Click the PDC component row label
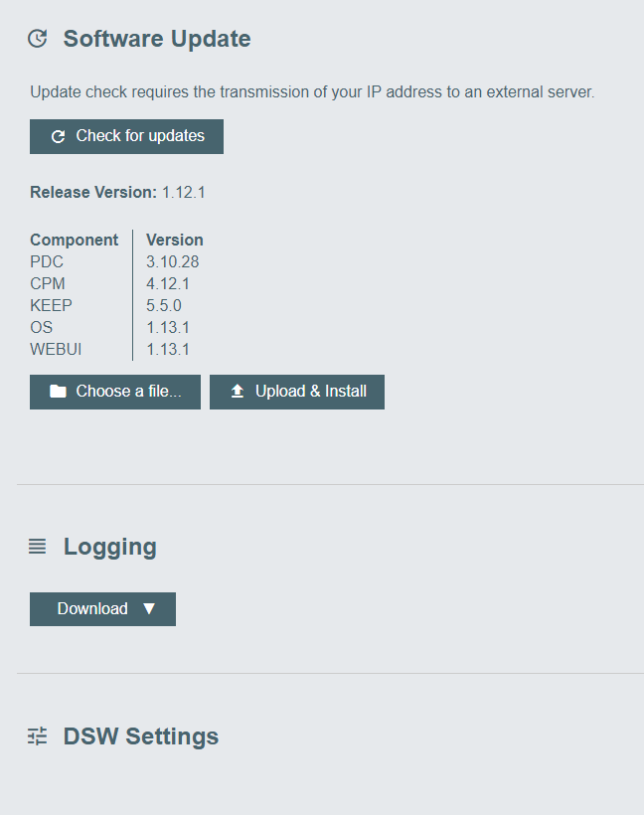Viewport: 644px width, 815px height. [x=47, y=261]
